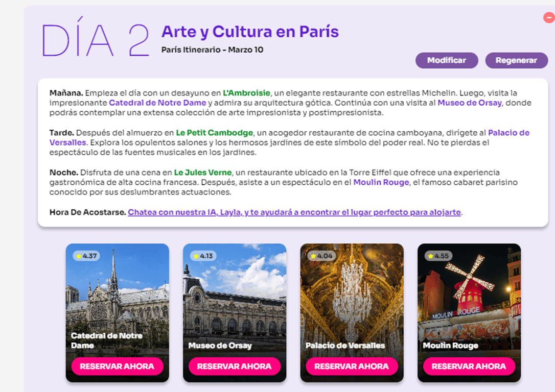
Task: Reserve Museo de Orsay with Reservar Ahora
Action: click(x=235, y=366)
